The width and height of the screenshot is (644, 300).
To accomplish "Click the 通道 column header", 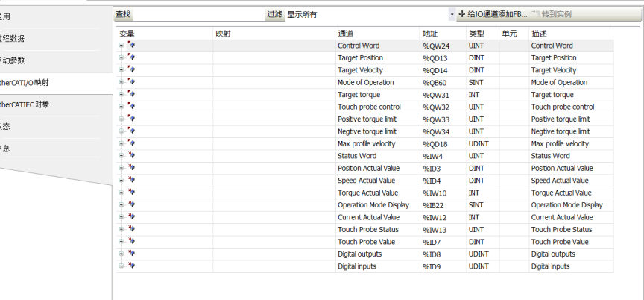I will (x=377, y=34).
